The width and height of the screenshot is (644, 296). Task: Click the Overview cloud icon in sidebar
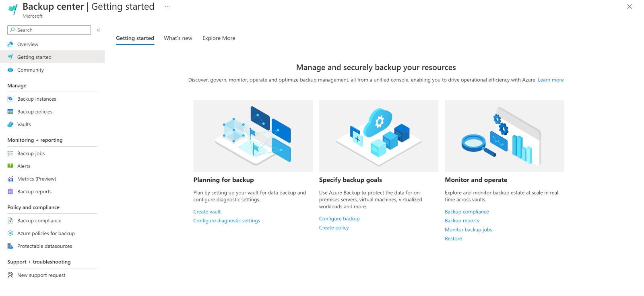10,44
